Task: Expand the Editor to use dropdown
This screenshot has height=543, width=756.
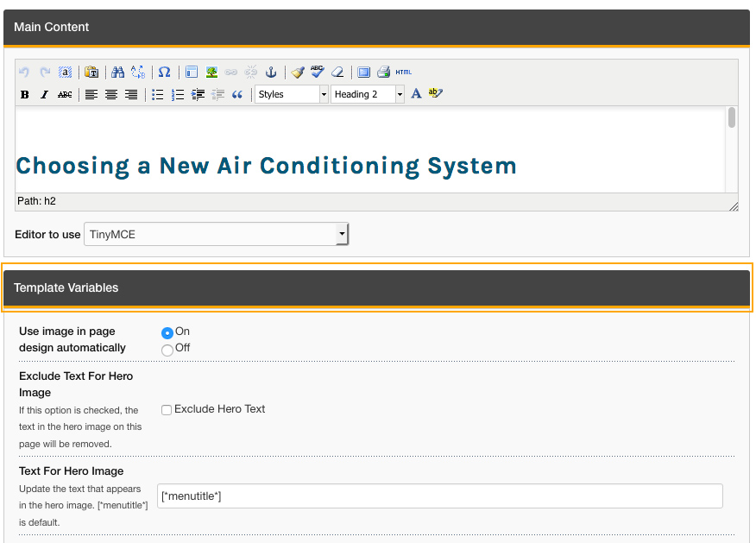Action: tap(216, 234)
